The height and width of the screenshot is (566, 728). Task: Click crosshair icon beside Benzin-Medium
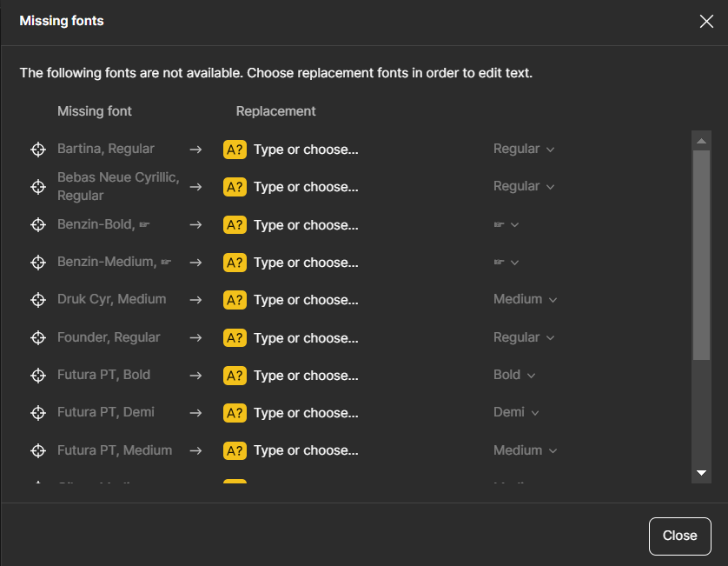click(x=38, y=263)
